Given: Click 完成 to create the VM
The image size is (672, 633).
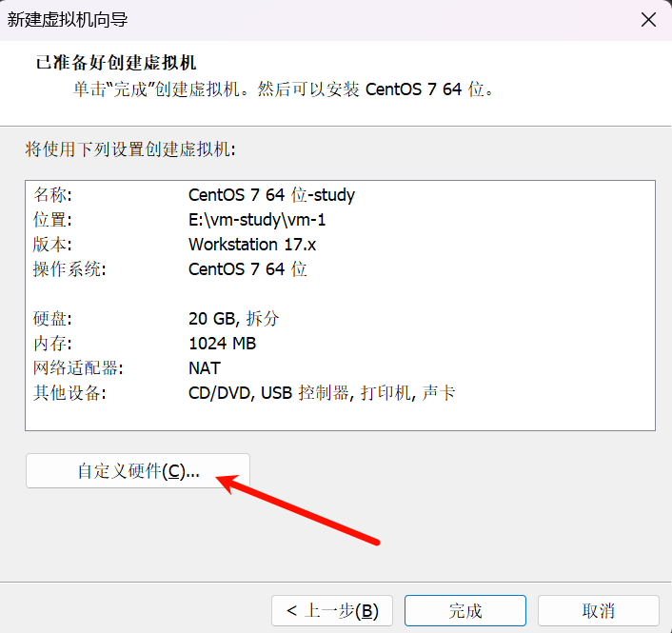Looking at the screenshot, I should (x=465, y=610).
